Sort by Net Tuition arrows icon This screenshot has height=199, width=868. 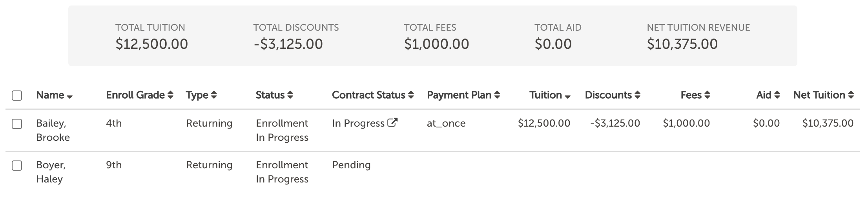[851, 95]
